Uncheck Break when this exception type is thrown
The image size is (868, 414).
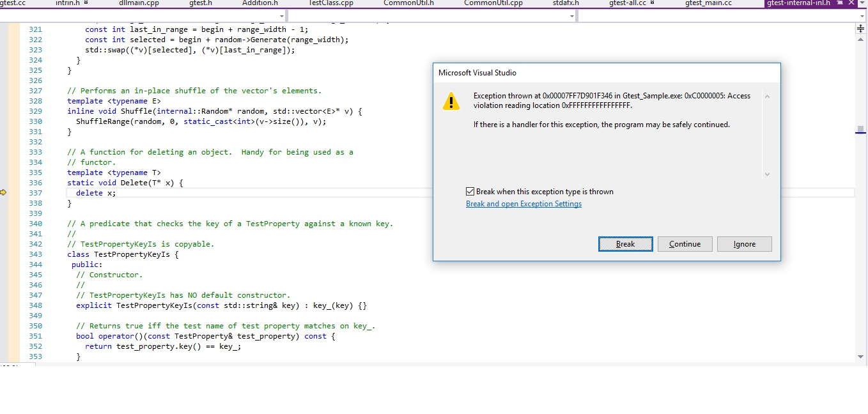point(470,191)
